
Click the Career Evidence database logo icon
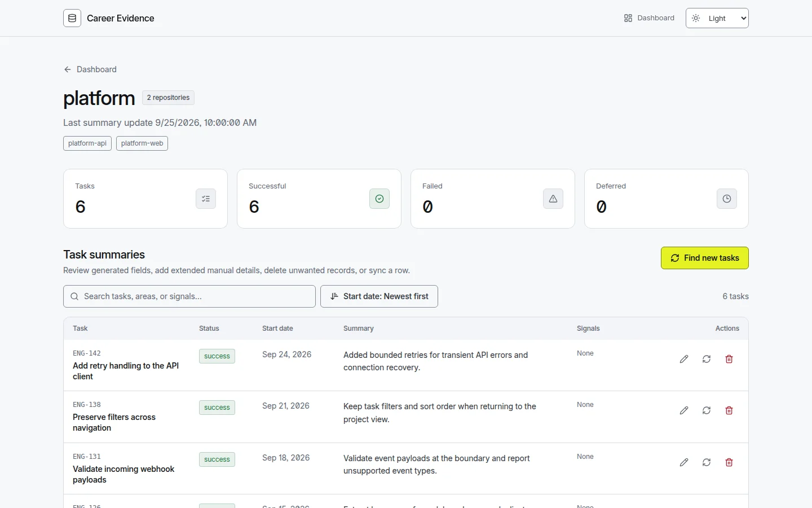click(x=72, y=18)
